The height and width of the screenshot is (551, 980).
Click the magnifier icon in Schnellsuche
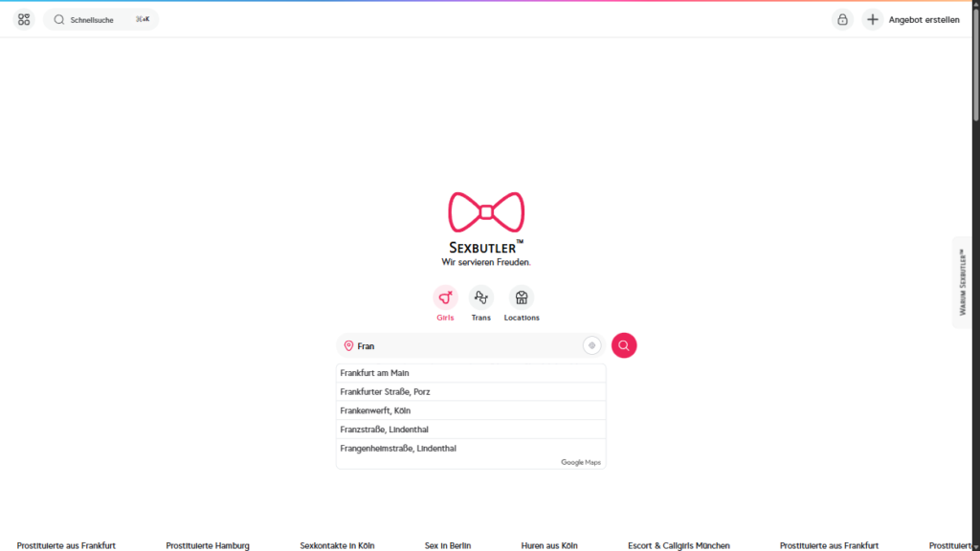pos(59,19)
